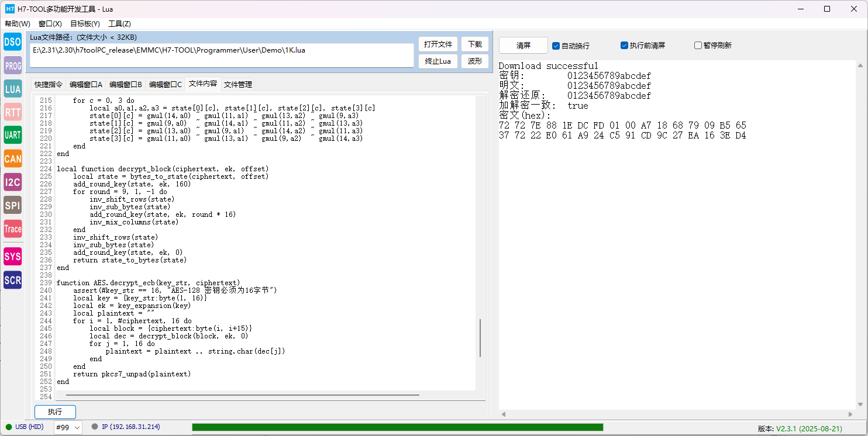Toggle the 自动换行 checkbox

[556, 46]
